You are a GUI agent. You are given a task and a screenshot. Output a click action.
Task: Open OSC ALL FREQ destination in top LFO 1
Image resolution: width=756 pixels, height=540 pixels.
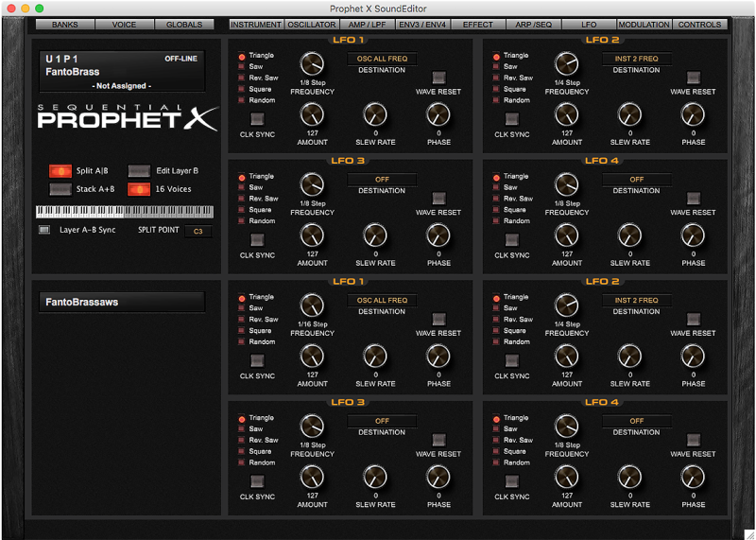coord(382,59)
